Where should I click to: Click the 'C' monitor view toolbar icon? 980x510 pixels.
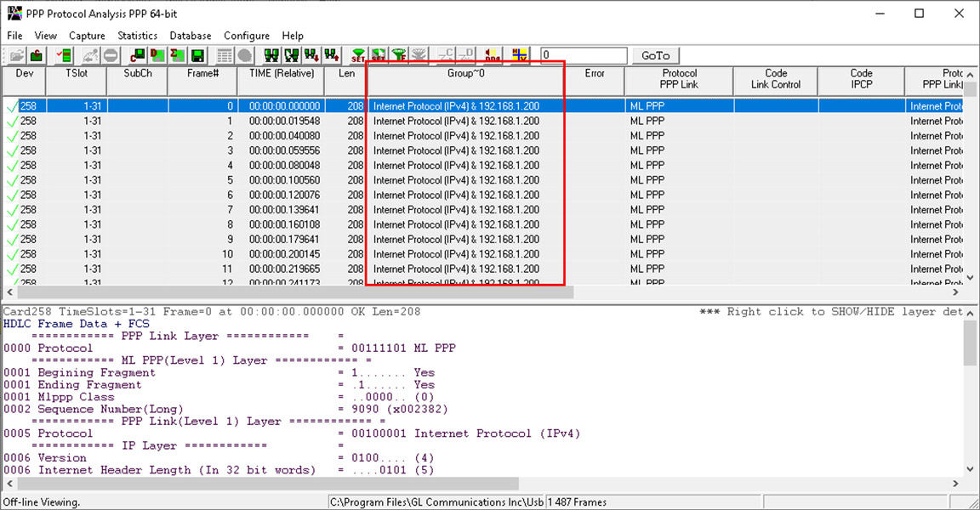(138, 55)
